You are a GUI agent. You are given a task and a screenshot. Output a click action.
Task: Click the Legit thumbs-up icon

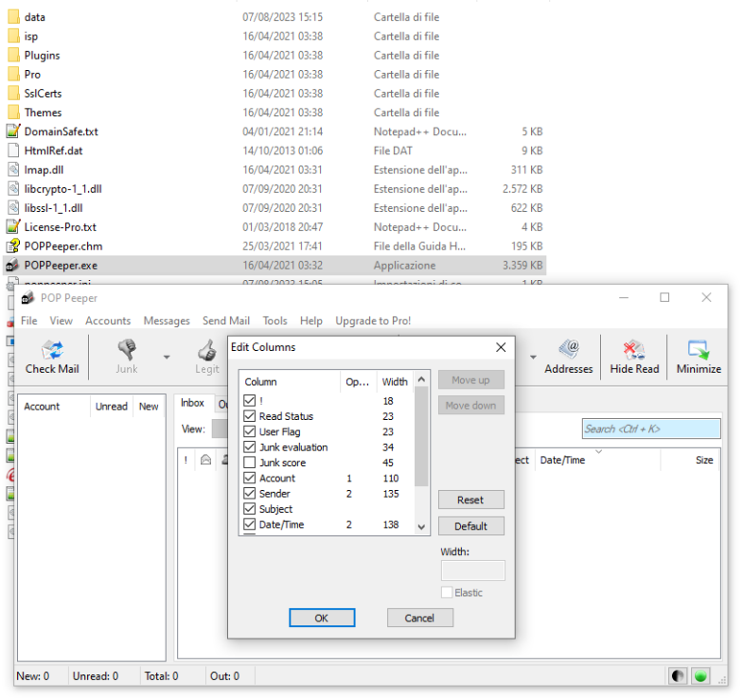[x=207, y=351]
